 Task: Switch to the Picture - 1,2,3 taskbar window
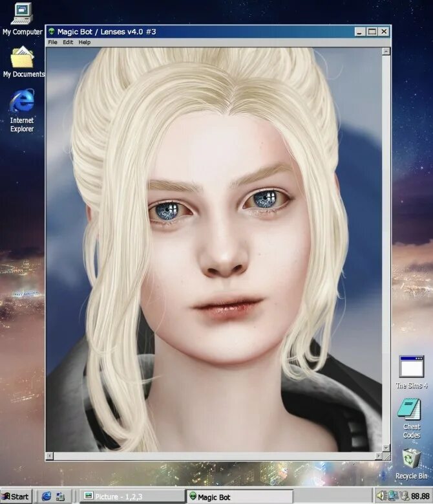pos(132,497)
